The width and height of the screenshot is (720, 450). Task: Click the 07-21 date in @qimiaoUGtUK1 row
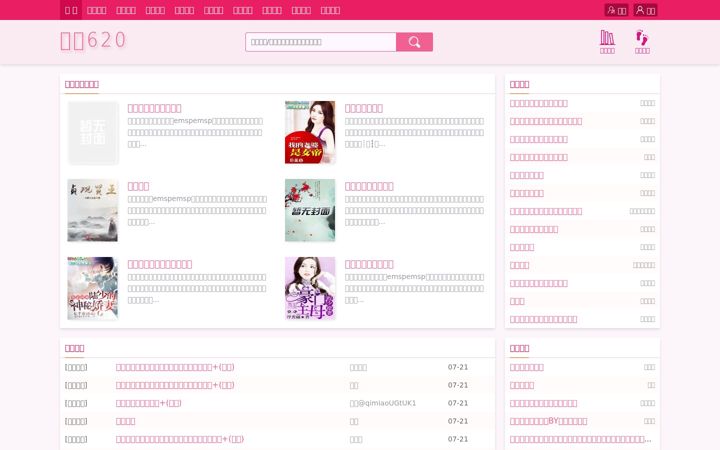coord(458,403)
